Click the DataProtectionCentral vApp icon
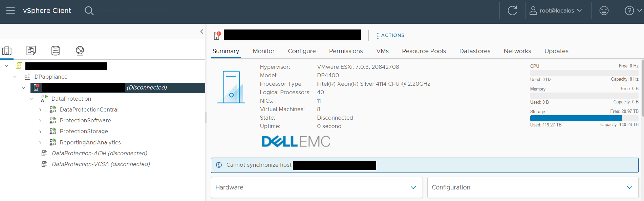This screenshot has width=644, height=201. click(53, 109)
